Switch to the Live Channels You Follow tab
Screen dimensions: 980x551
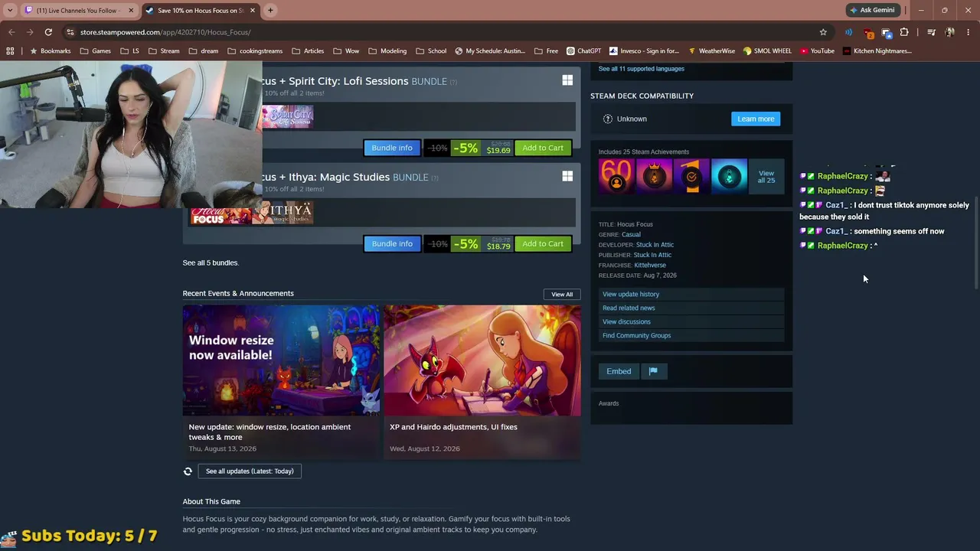77,11
